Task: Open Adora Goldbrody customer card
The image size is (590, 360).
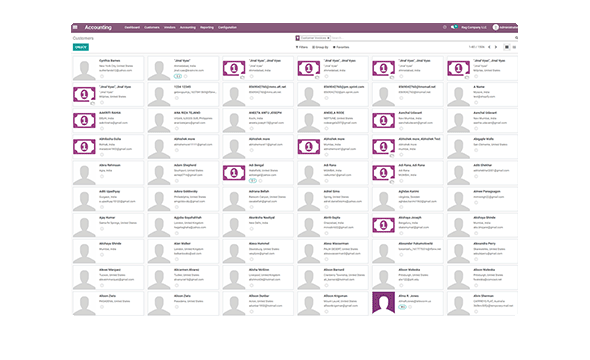Action: pyautogui.click(x=183, y=199)
